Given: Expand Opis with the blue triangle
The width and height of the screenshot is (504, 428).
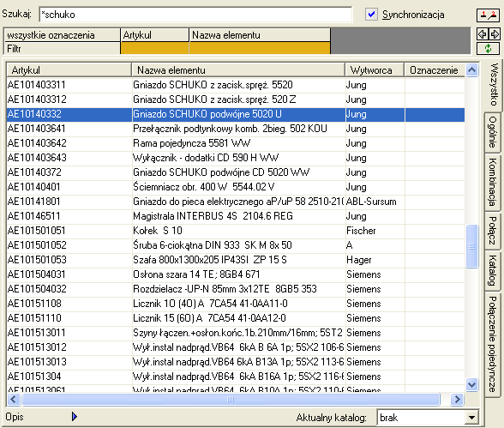Looking at the screenshot, I should pyautogui.click(x=75, y=417).
